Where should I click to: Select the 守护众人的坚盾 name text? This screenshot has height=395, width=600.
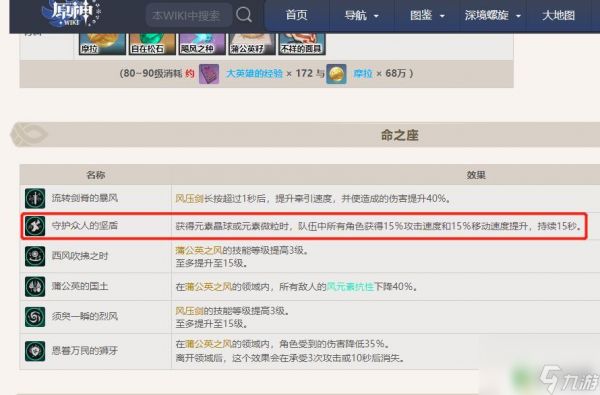[x=85, y=226]
